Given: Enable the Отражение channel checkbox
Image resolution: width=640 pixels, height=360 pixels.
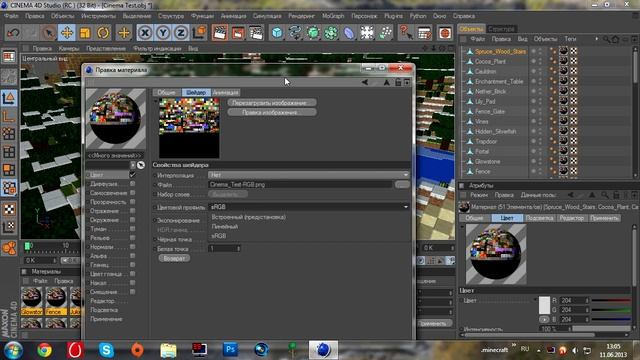Looking at the screenshot, I should tap(132, 211).
